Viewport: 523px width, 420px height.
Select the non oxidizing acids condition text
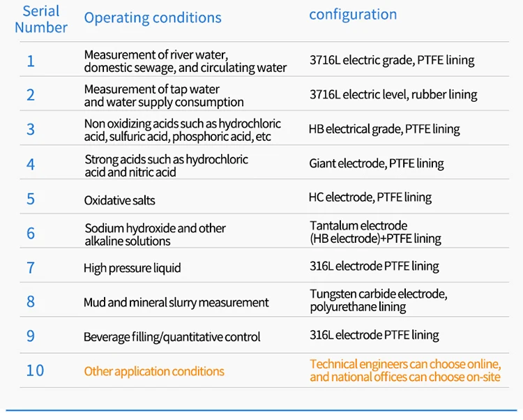coord(182,130)
